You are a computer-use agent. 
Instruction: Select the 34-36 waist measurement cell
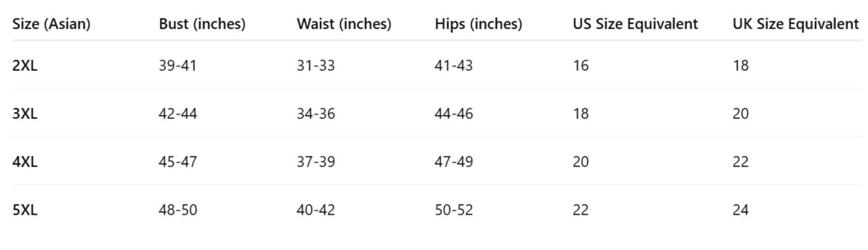316,114
